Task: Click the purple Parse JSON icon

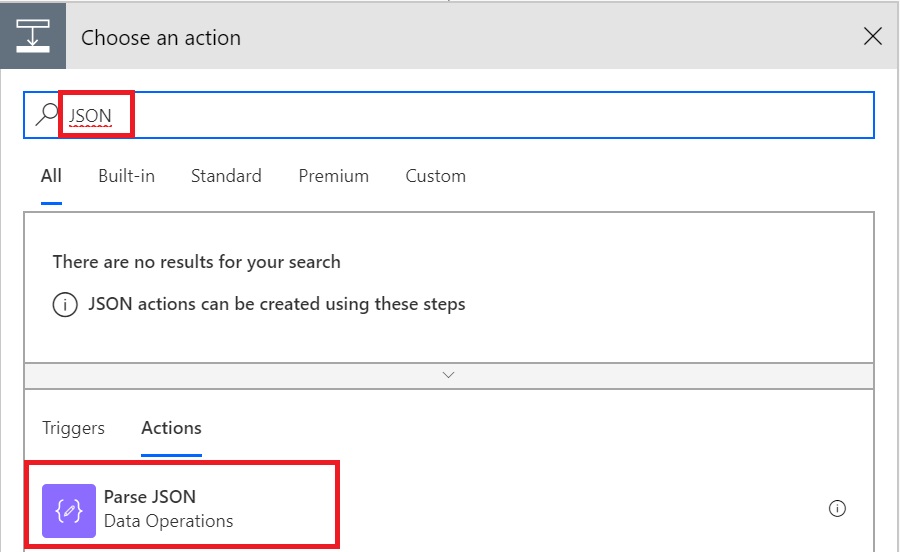Action: point(69,511)
